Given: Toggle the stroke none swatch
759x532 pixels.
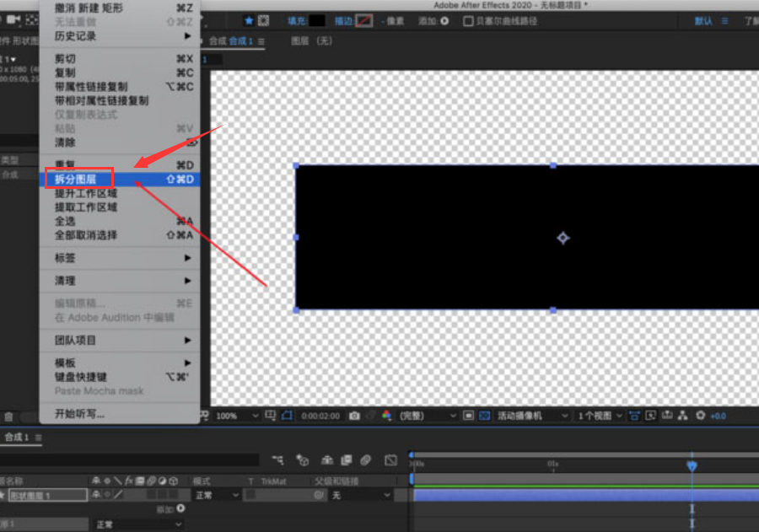Looking at the screenshot, I should click(364, 21).
